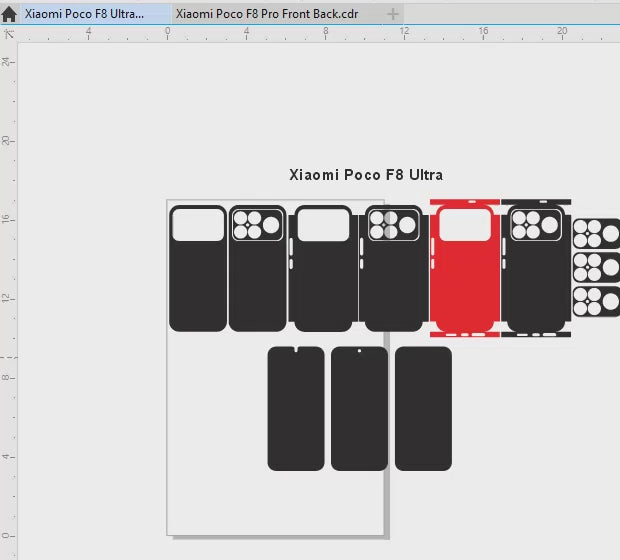Select the bottom camera lens skin on the far right
The image size is (620, 560).
click(x=595, y=301)
